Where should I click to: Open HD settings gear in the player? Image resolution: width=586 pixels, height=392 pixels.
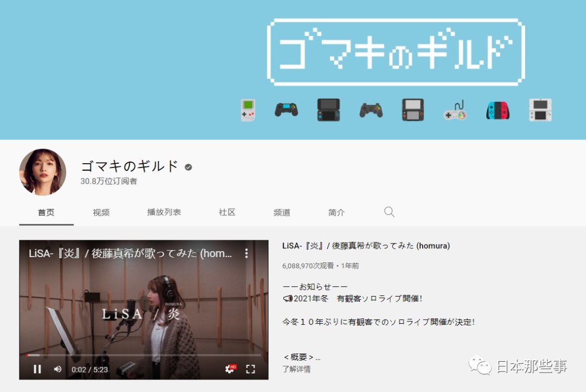coord(230,369)
